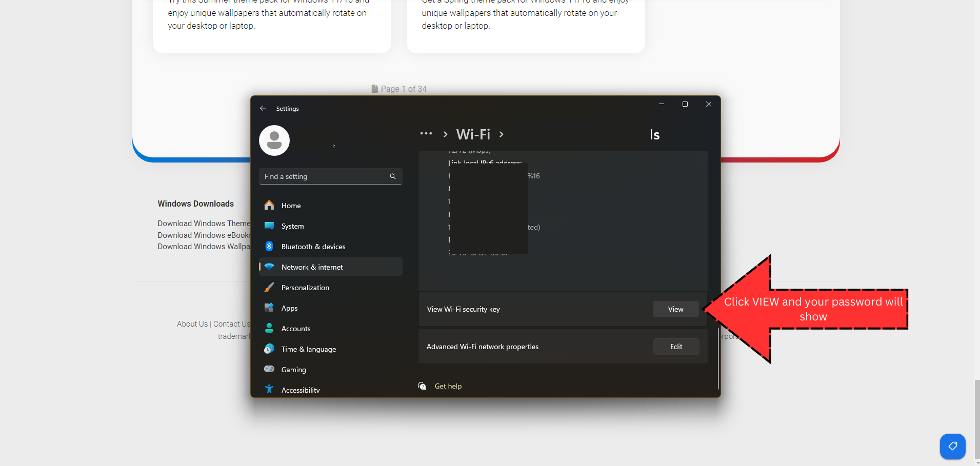Open the About Us footer link
Image resolution: width=980 pixels, height=466 pixels.
tap(192, 324)
